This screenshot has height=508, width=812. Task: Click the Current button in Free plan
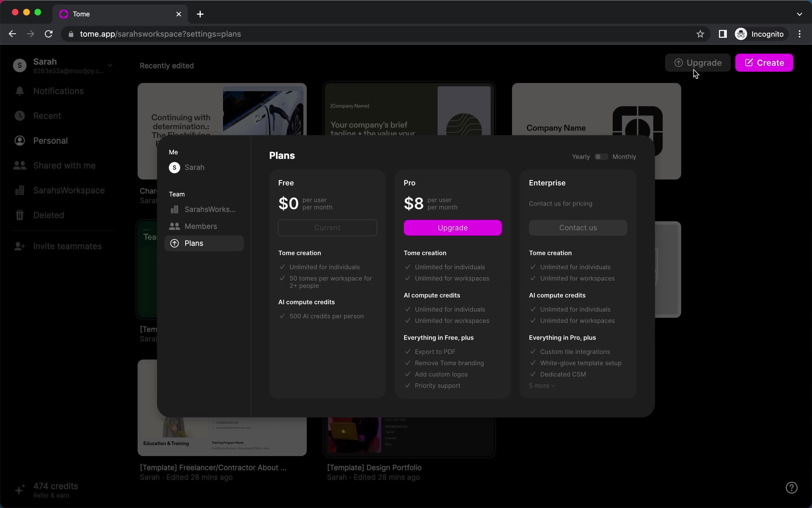(327, 228)
